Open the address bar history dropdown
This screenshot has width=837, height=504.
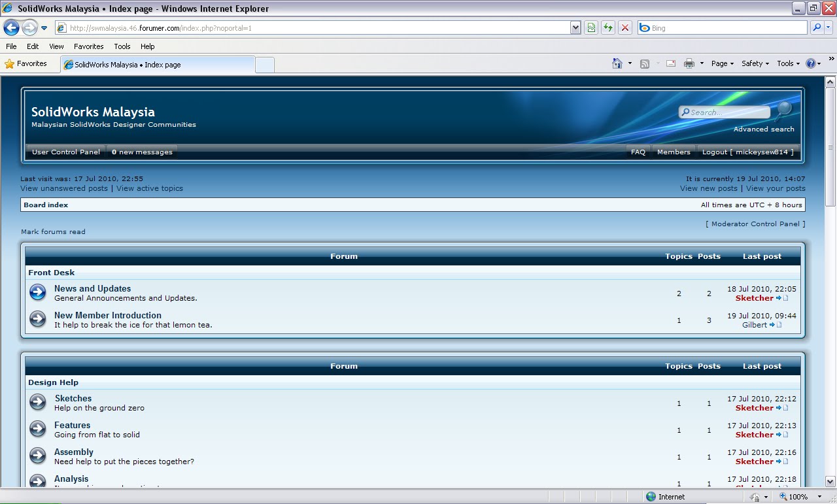(575, 28)
